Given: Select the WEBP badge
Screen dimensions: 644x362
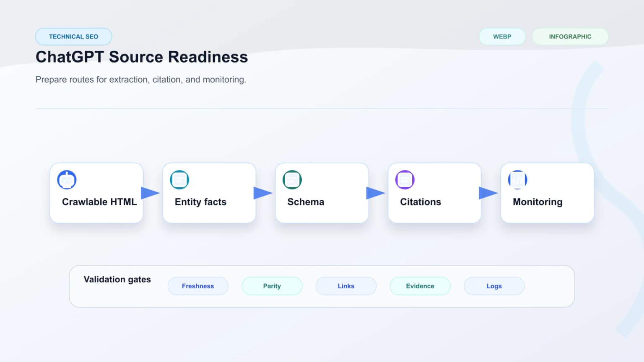Looking at the screenshot, I should (502, 36).
